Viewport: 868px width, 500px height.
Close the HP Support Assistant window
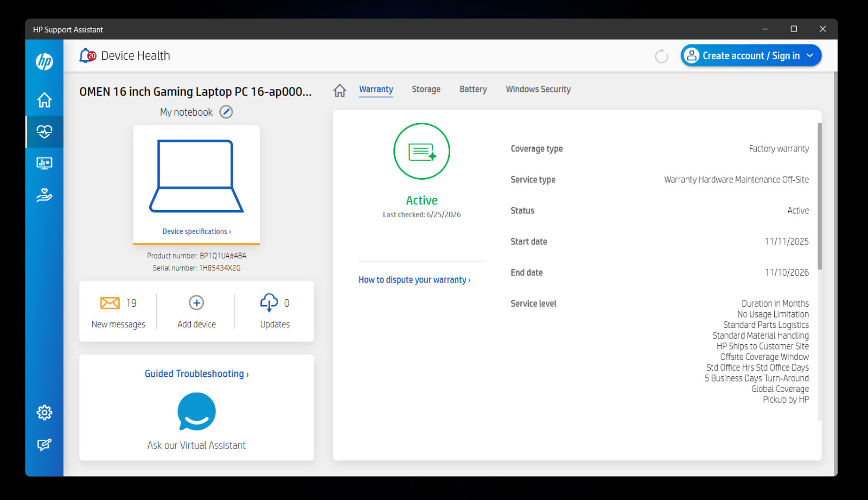click(x=822, y=29)
